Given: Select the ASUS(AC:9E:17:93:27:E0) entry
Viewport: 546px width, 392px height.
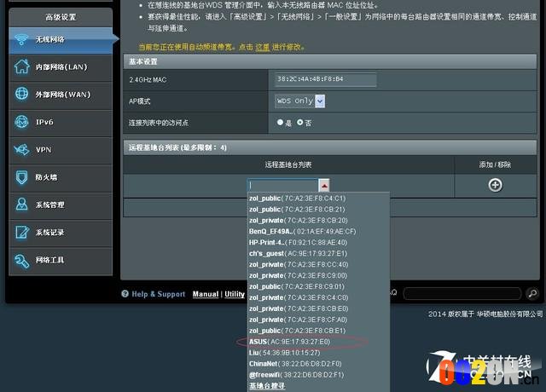Looking at the screenshot, I should pos(289,342).
